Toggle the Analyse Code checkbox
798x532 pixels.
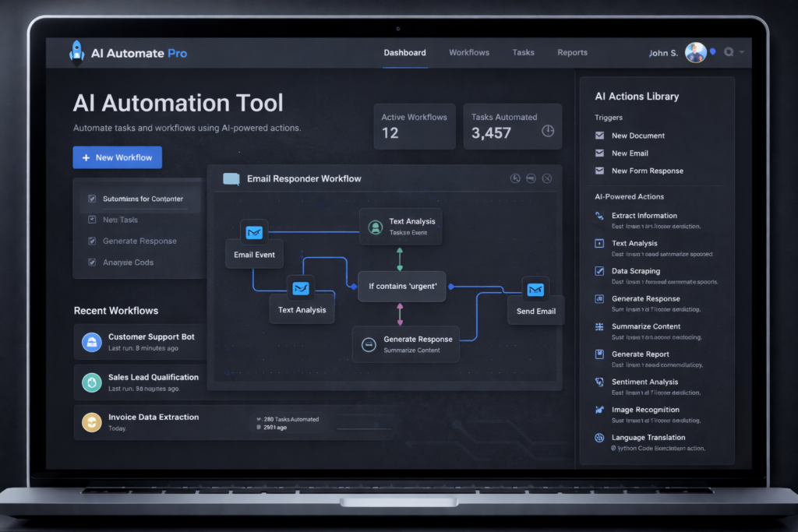point(92,262)
